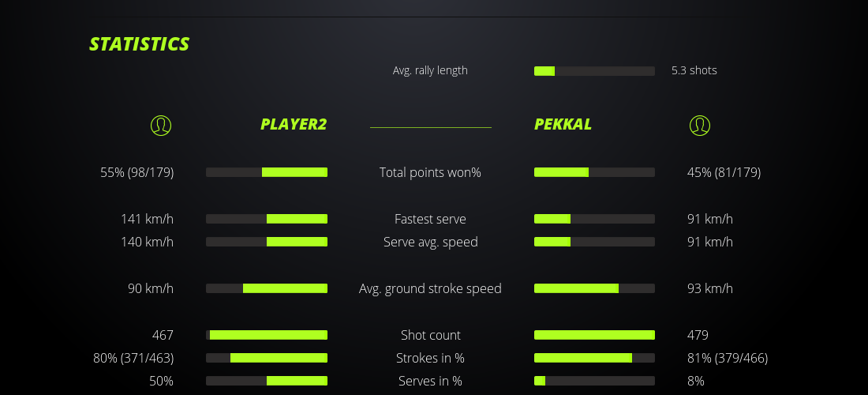Click PEKKAL fastest serve bar
This screenshot has width=868, height=395.
594,219
